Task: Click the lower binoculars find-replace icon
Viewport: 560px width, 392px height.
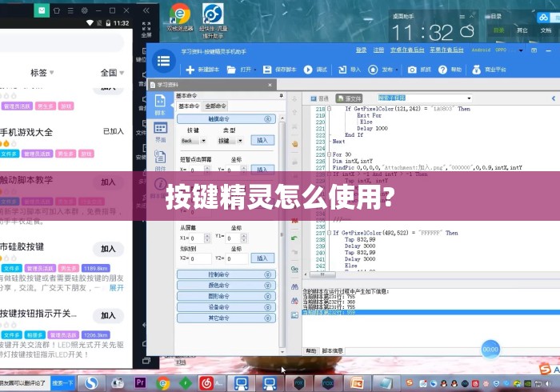Action: pyautogui.click(x=294, y=301)
